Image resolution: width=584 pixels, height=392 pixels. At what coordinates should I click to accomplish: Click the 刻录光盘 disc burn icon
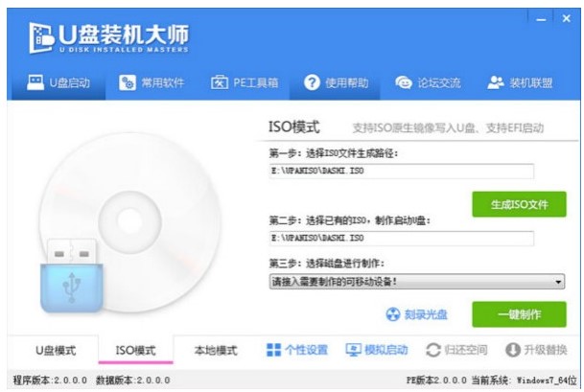392,314
